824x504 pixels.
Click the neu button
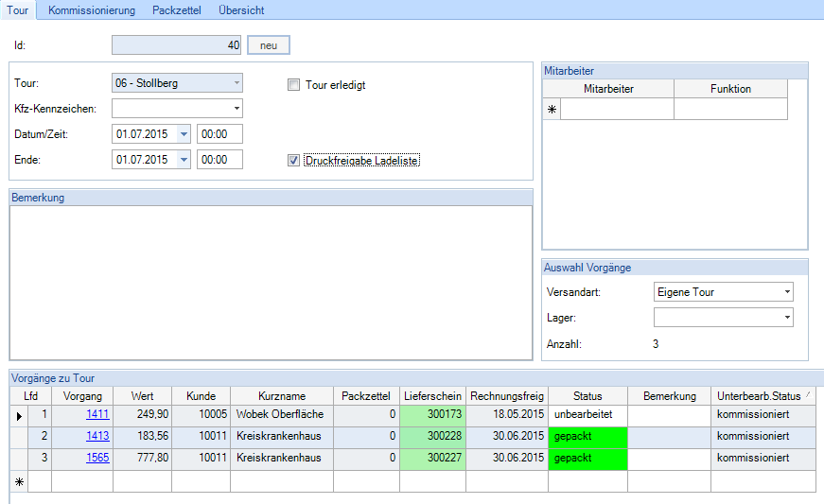(x=268, y=45)
